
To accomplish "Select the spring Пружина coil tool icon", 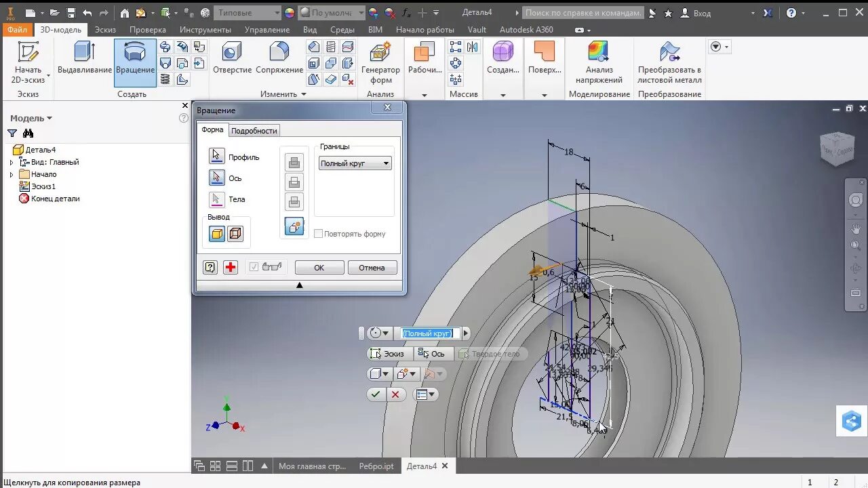I will point(165,79).
